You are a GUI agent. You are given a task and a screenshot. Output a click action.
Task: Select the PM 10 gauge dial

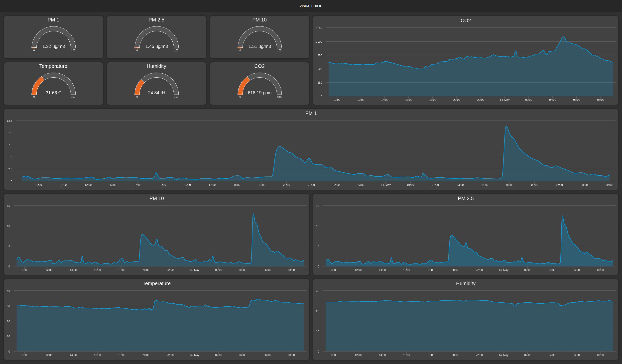click(x=259, y=37)
